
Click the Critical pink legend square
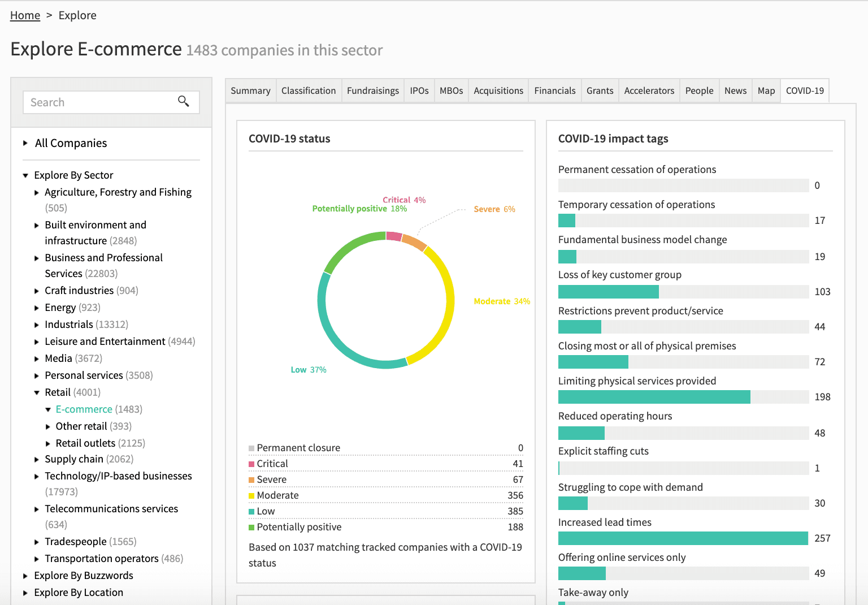[x=251, y=464]
